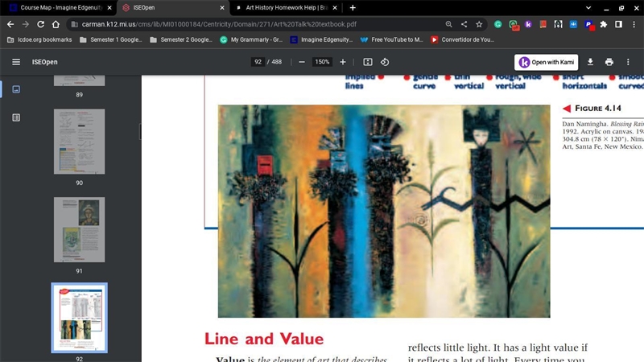
Task: Zoom out the PDF with minus
Action: pos(302,62)
